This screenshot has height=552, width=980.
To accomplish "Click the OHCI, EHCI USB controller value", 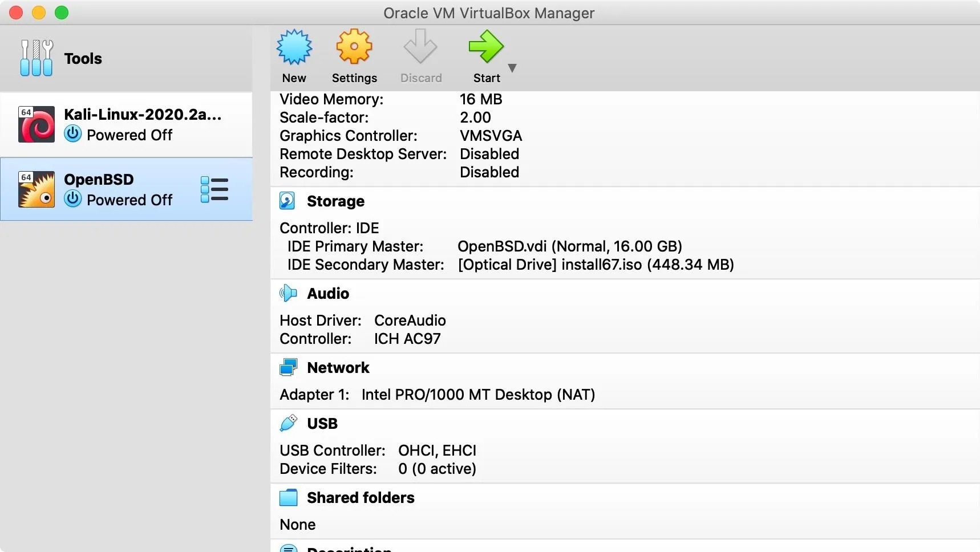I will [437, 450].
